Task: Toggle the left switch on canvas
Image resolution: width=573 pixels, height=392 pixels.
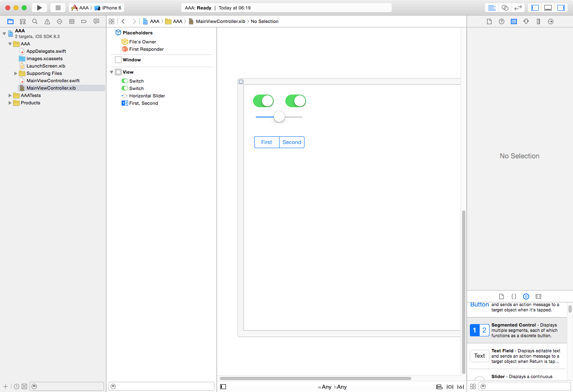Action: 263,101
